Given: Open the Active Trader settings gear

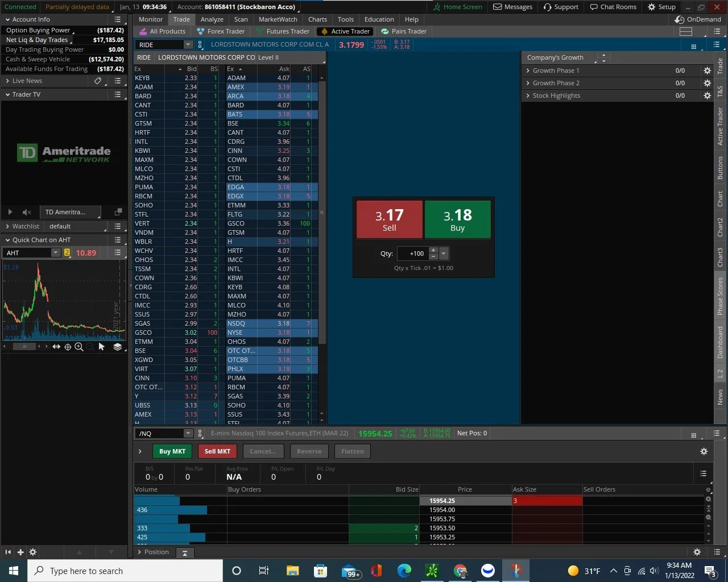Looking at the screenshot, I should click(x=704, y=451).
